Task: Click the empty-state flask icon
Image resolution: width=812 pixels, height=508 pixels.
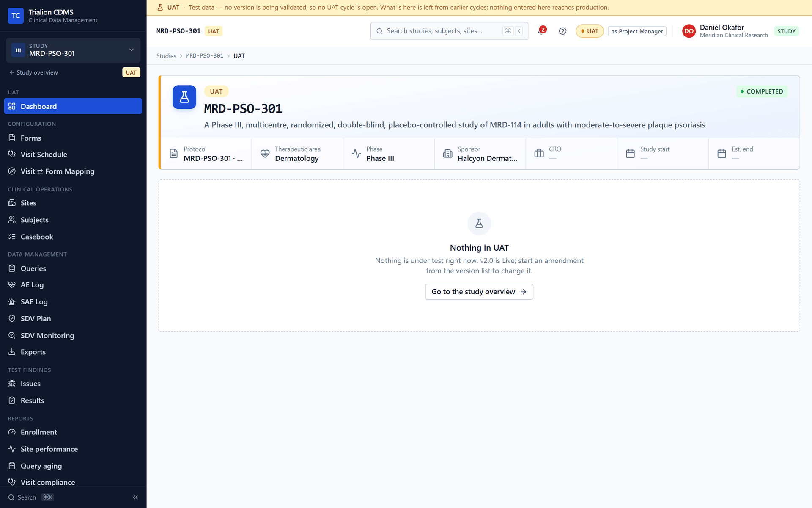Action: [479, 224]
